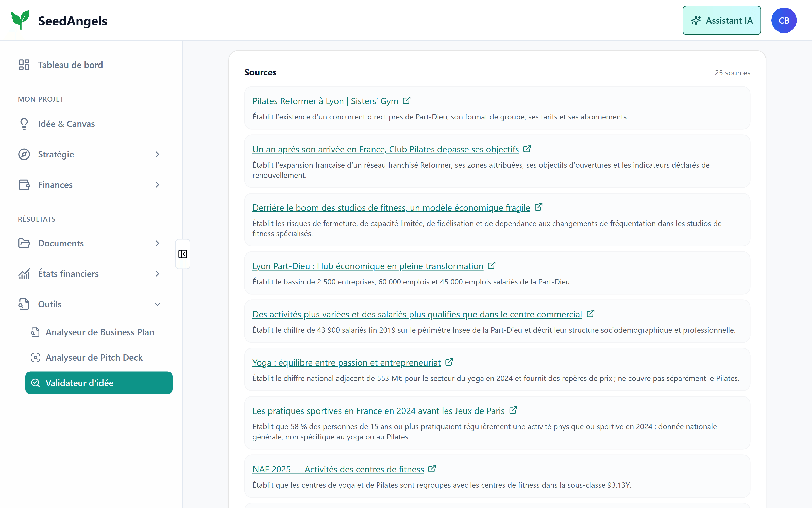The height and width of the screenshot is (508, 812).
Task: Open Yoga équilibre entre passion link
Action: pos(347,363)
